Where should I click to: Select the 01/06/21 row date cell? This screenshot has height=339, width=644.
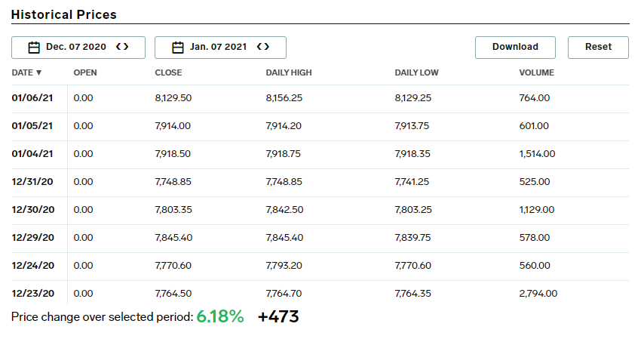point(32,98)
